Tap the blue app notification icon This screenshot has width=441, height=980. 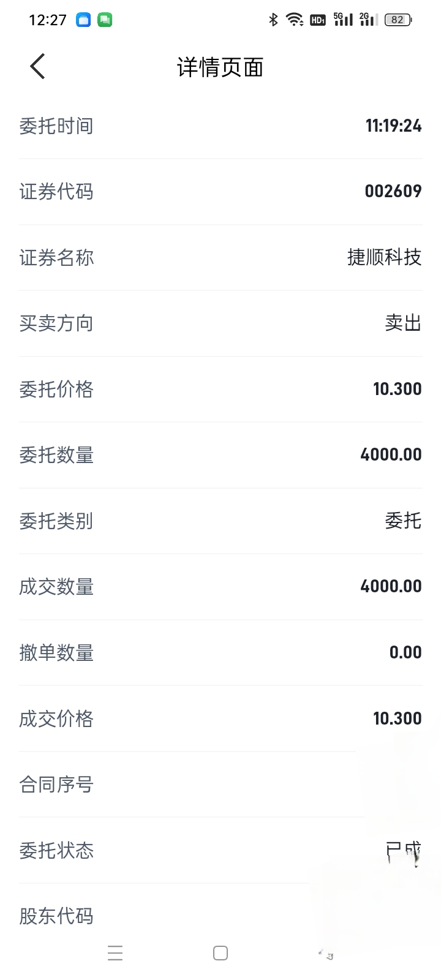(x=83, y=20)
